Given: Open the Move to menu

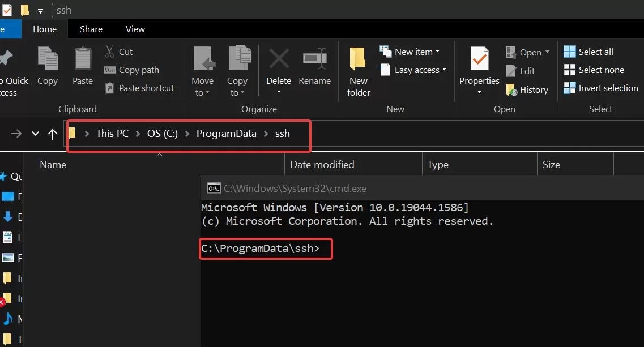Looking at the screenshot, I should [x=202, y=71].
